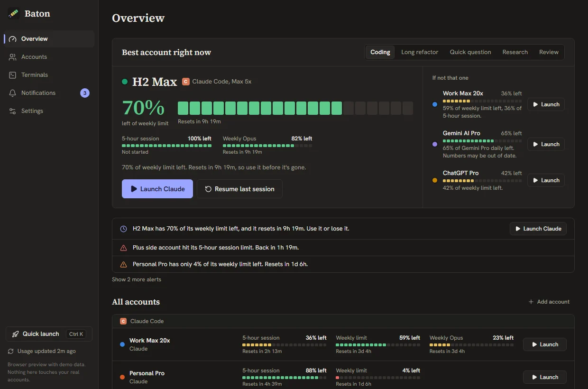This screenshot has height=389, width=588.
Task: Click the 'Resets in 4h 39m' text
Action: click(262, 384)
